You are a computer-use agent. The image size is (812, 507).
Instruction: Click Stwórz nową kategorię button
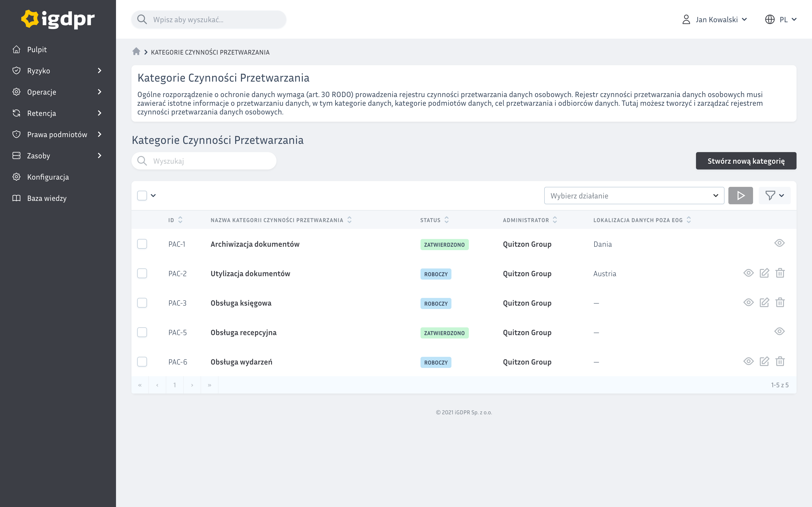tap(746, 161)
